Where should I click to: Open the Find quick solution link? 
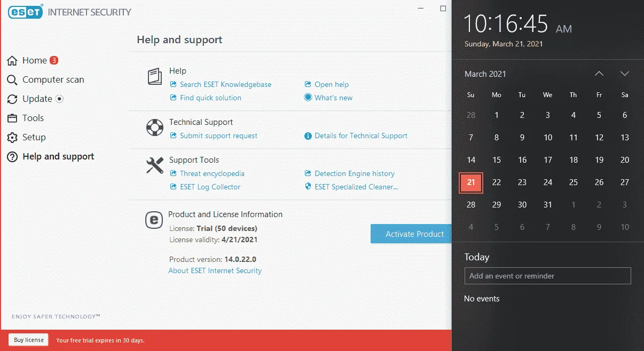211,98
